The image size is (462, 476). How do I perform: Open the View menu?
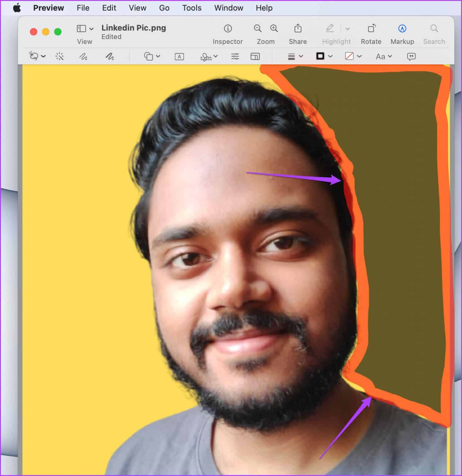click(138, 8)
